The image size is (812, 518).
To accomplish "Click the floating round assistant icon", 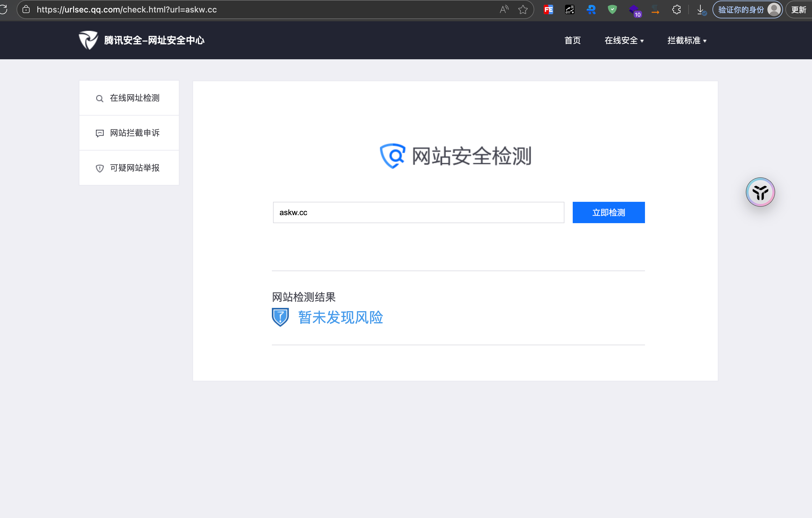I will pyautogui.click(x=760, y=192).
